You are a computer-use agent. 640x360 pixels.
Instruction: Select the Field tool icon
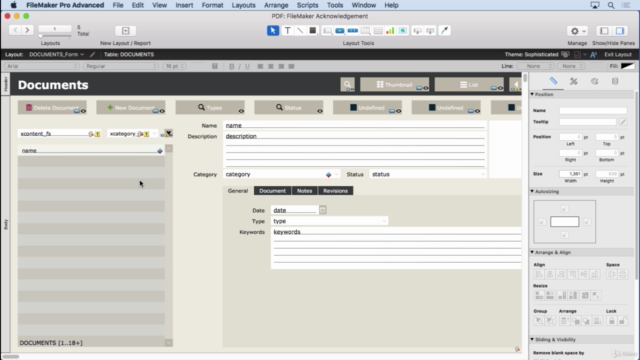point(417,31)
